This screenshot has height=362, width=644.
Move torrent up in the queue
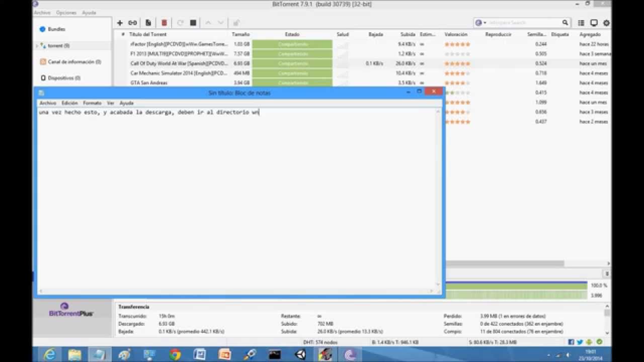[x=208, y=23]
